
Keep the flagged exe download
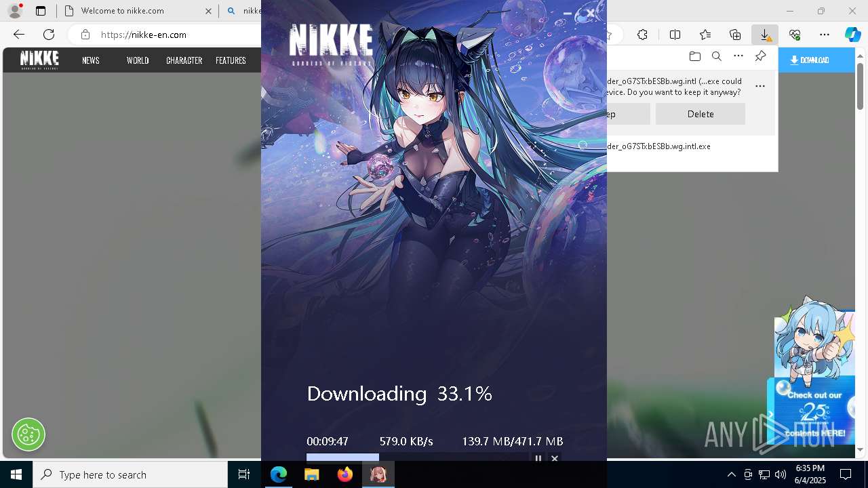click(x=628, y=114)
